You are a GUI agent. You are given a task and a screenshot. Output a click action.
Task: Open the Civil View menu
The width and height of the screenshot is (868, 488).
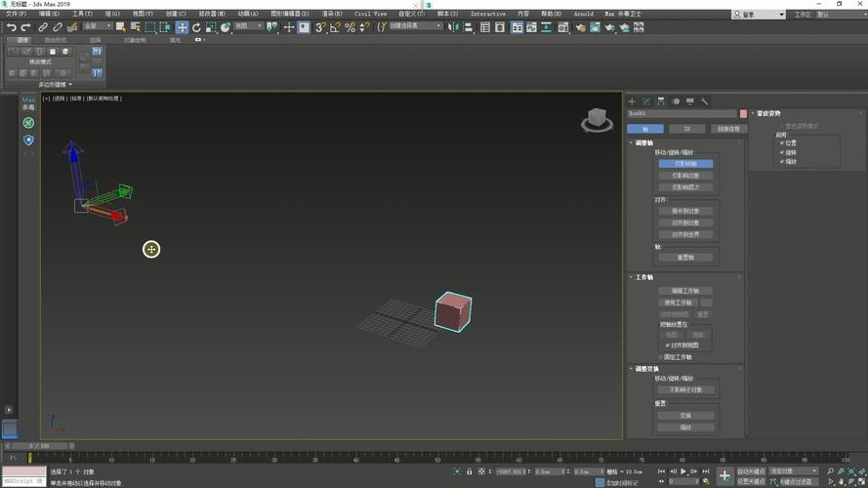point(370,14)
